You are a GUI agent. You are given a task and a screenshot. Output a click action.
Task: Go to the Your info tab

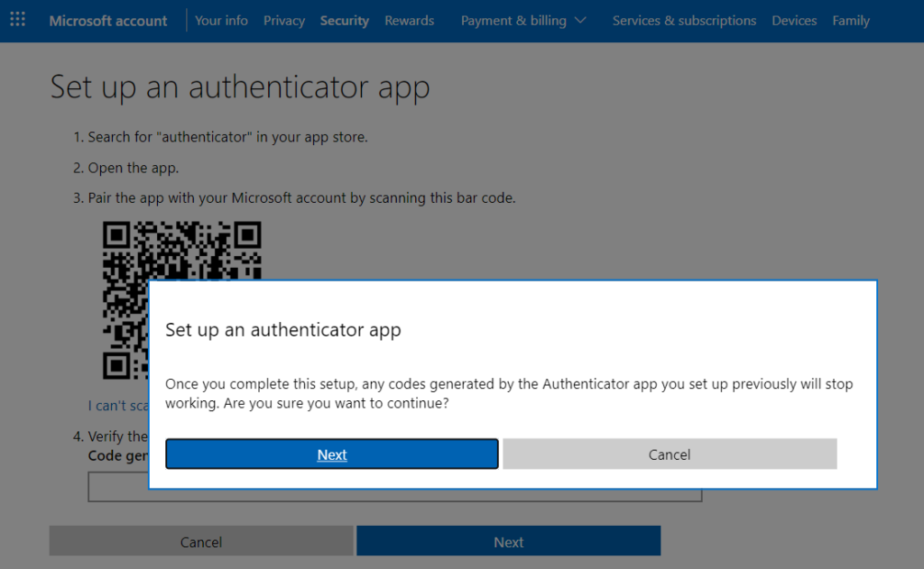(221, 20)
